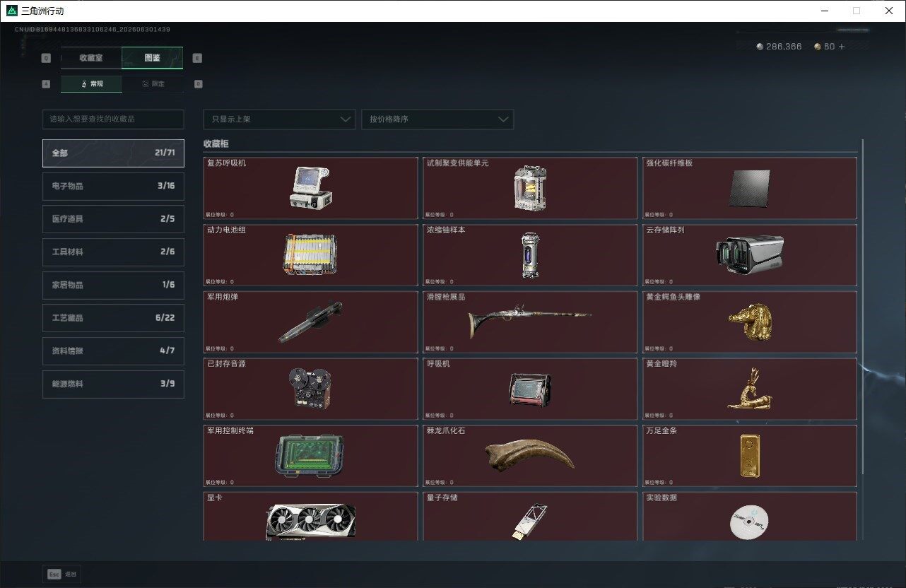Click the 量子存储 drive icon
Screen dimensions: 906x588
click(530, 522)
